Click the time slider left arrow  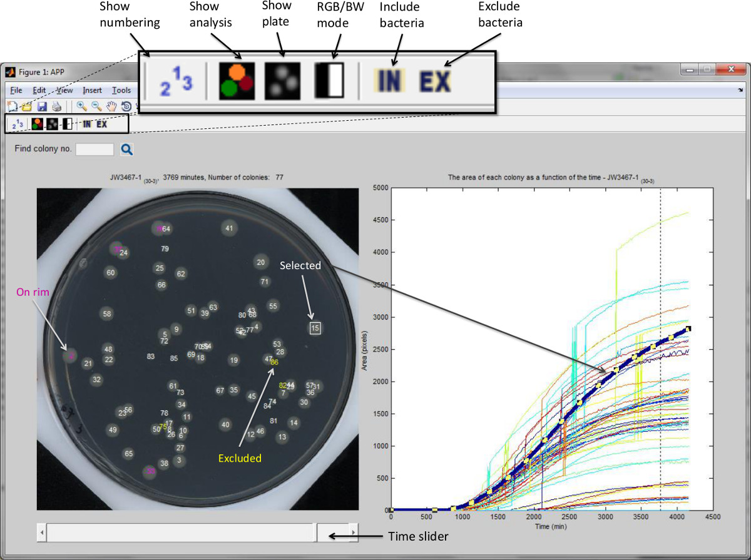click(x=42, y=533)
